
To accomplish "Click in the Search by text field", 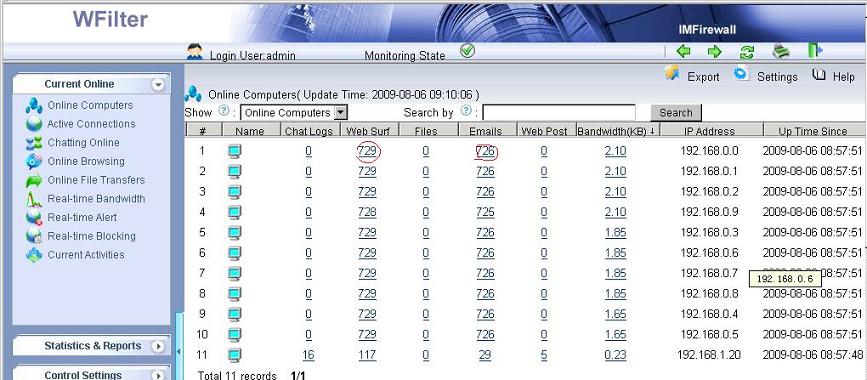I will click(558, 113).
